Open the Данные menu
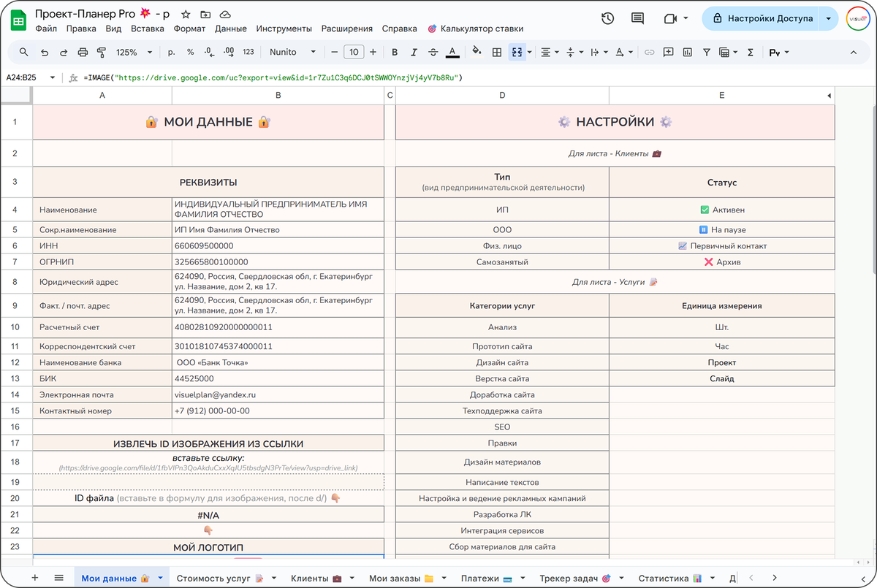This screenshot has width=877, height=588. (231, 28)
